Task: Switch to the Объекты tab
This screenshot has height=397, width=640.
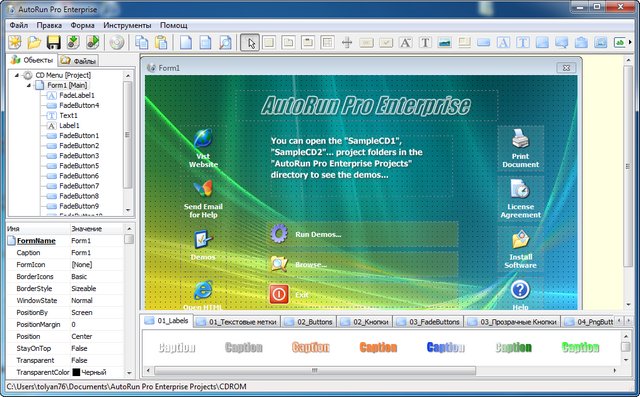Action: point(32,60)
